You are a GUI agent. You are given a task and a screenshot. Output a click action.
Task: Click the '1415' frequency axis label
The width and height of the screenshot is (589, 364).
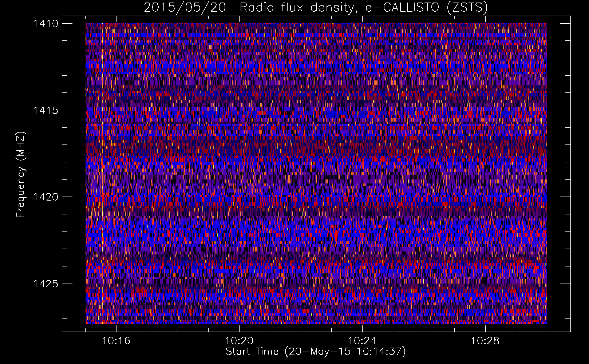click(x=46, y=110)
